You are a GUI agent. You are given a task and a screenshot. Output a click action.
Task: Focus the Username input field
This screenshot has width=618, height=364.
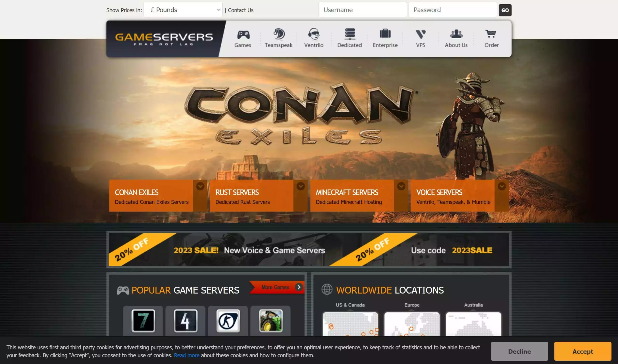[362, 10]
